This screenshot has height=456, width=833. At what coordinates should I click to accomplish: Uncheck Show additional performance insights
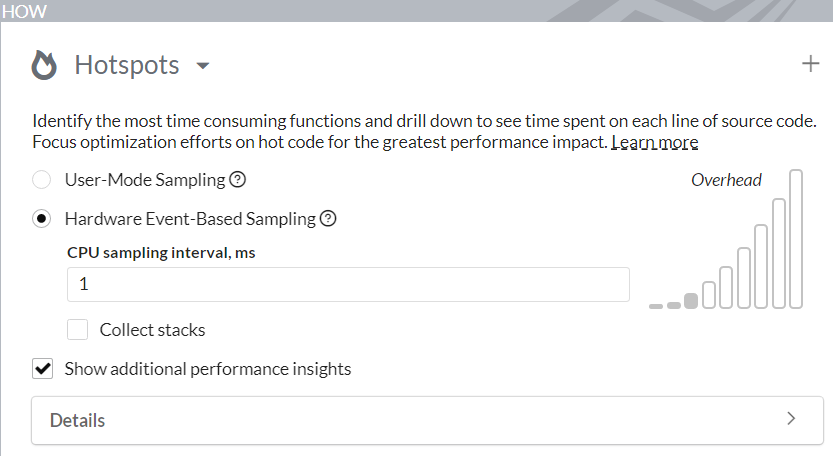pos(43,369)
